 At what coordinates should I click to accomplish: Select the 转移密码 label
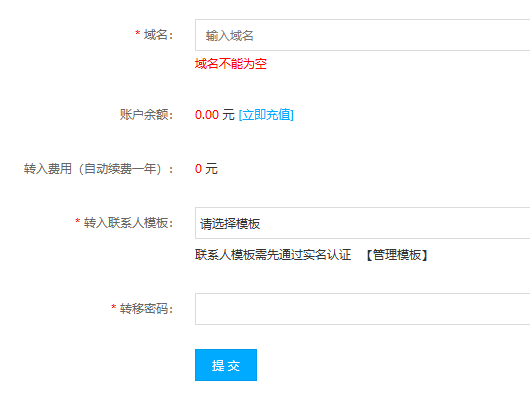(146, 309)
